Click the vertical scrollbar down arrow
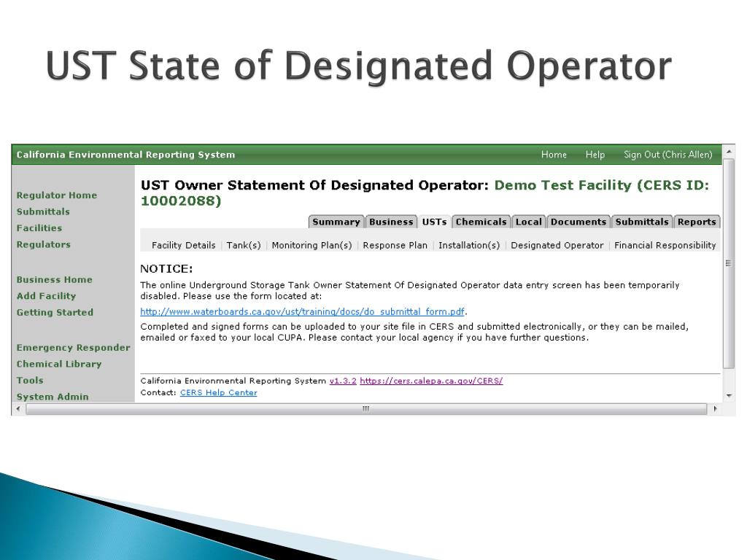The width and height of the screenshot is (747, 560). pos(729,396)
